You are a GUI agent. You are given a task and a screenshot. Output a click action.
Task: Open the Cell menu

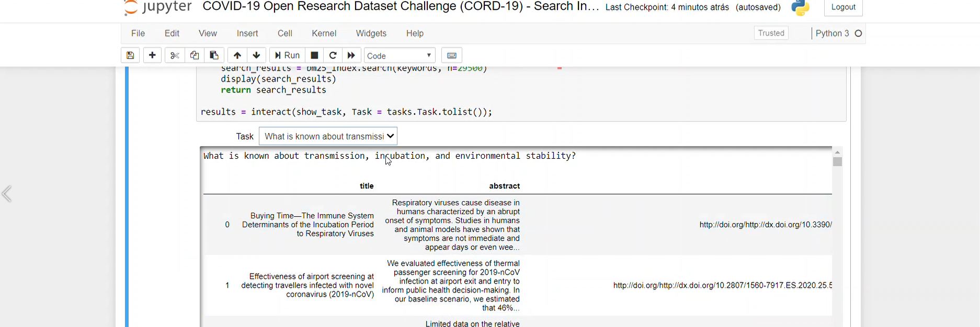[x=284, y=33]
